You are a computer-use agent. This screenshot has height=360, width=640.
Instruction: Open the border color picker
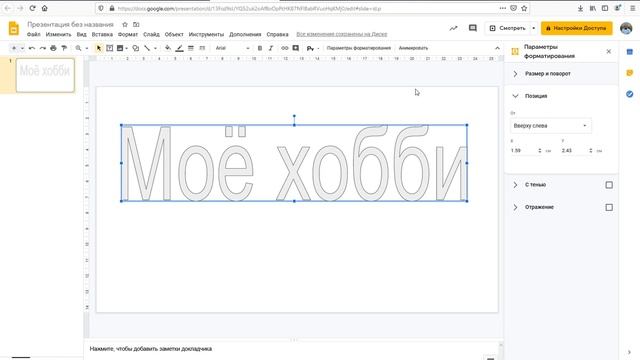179,48
